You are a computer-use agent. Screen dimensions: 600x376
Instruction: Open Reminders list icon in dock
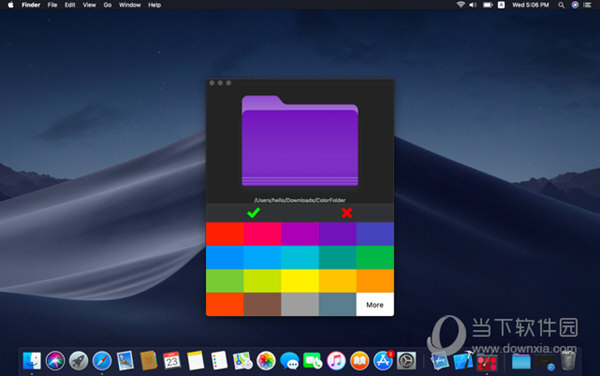click(219, 361)
